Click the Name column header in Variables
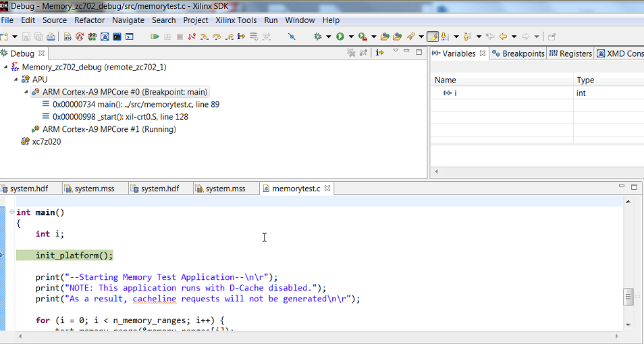The image size is (644, 344). (x=502, y=80)
